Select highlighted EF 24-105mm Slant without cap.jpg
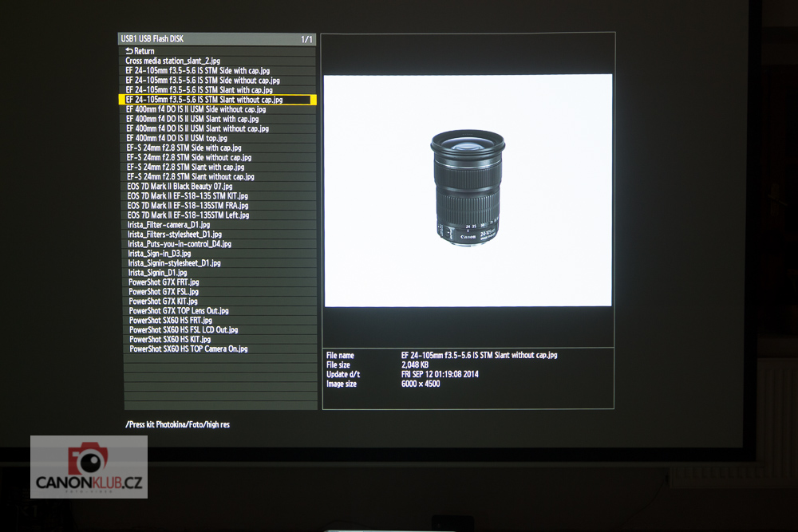The height and width of the screenshot is (532, 798). click(x=203, y=100)
